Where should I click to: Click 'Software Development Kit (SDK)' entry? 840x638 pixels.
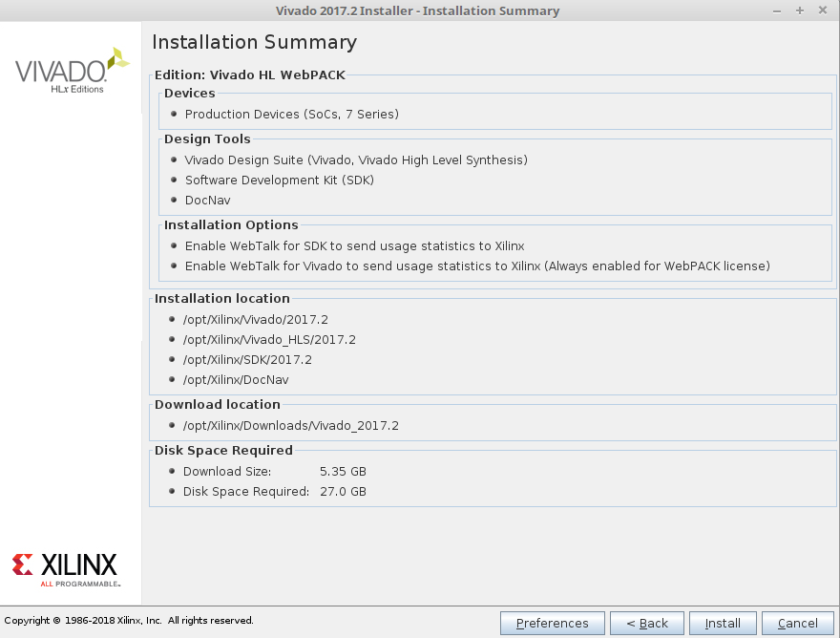coord(279,181)
